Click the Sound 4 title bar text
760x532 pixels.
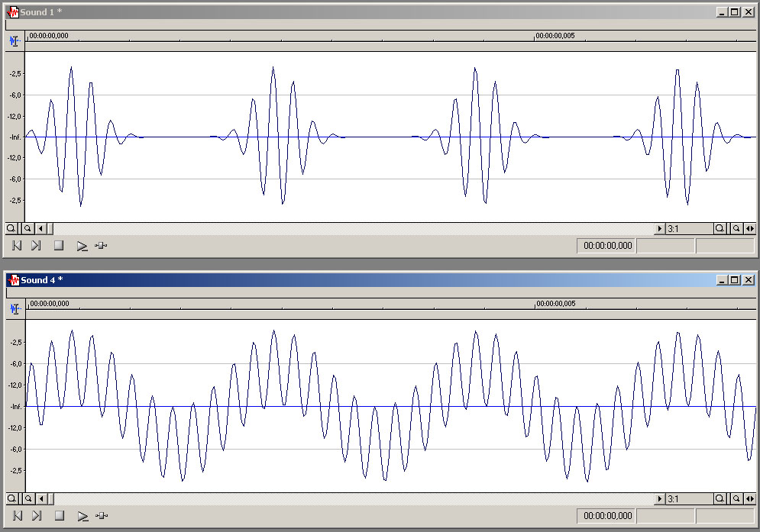[42, 280]
